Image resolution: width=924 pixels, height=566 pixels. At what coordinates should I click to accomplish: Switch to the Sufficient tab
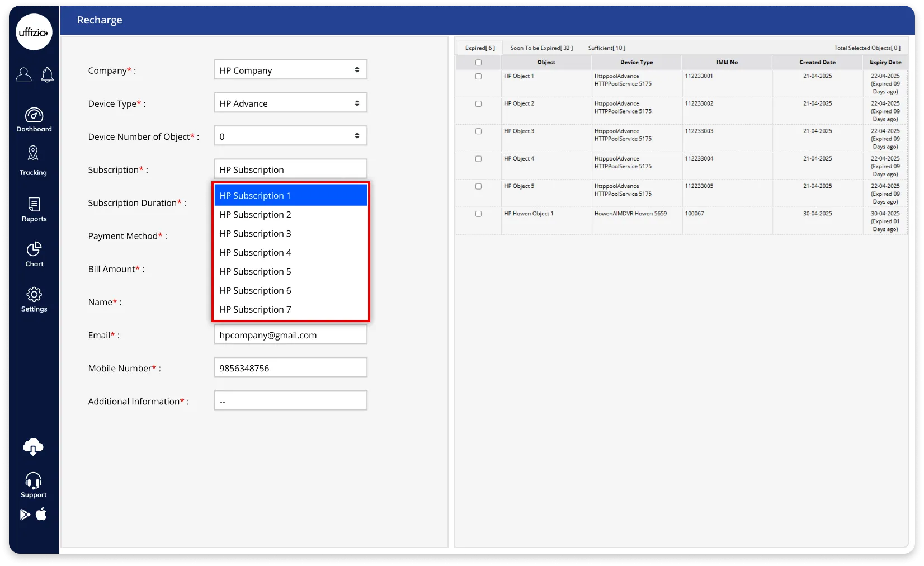(606, 48)
